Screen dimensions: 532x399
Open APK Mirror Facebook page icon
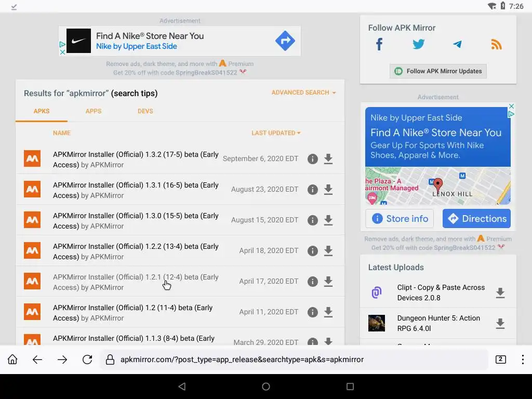pyautogui.click(x=379, y=44)
